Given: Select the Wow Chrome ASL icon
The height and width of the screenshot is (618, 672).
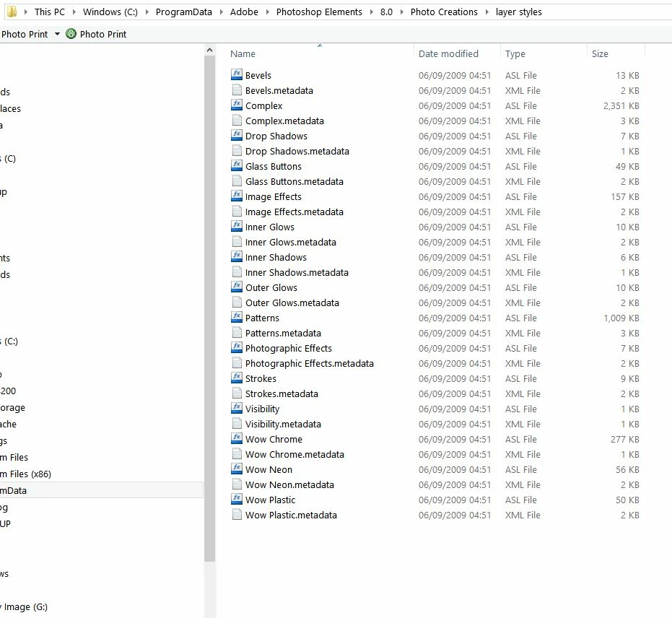Looking at the screenshot, I should (237, 439).
